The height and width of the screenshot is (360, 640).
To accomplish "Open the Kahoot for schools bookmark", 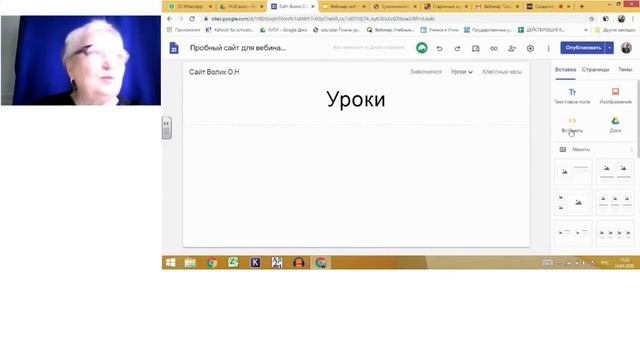I will (229, 30).
